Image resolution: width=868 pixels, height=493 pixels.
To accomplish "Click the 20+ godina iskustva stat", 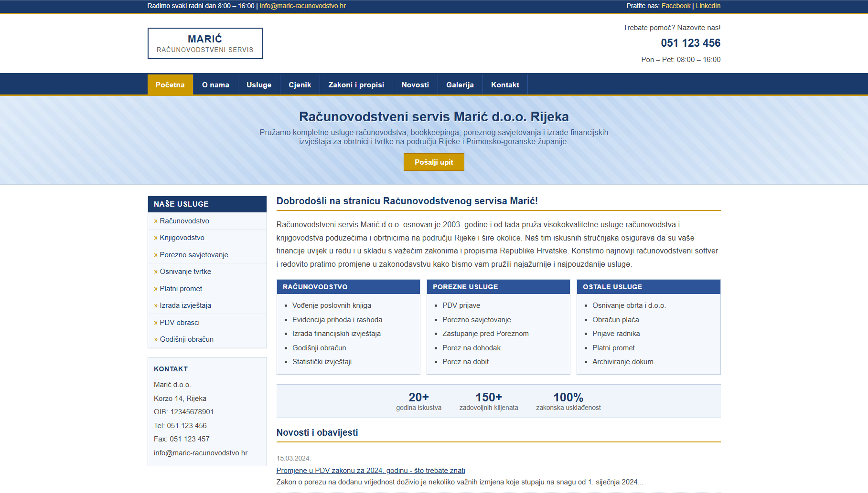I will pos(418,401).
